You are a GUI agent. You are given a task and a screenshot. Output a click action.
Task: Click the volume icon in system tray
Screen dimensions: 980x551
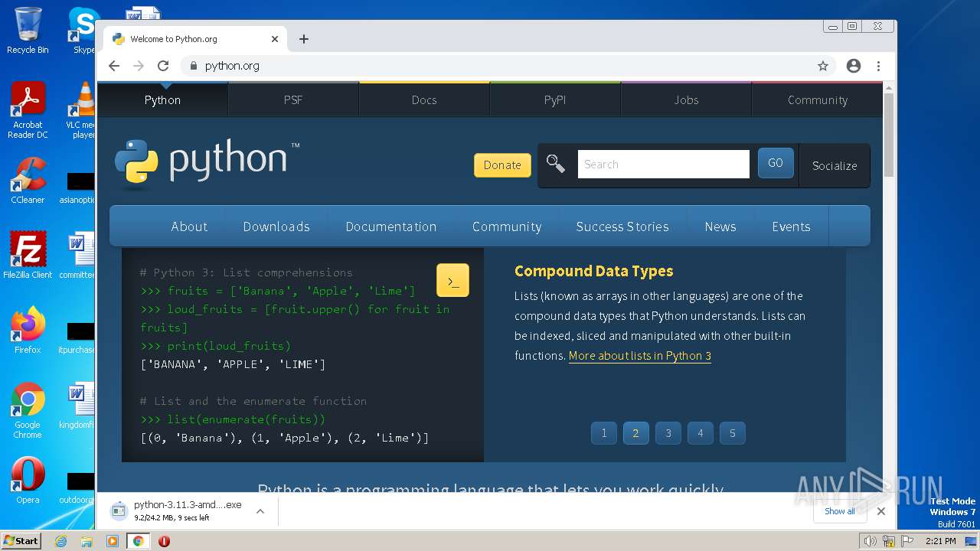click(x=871, y=541)
